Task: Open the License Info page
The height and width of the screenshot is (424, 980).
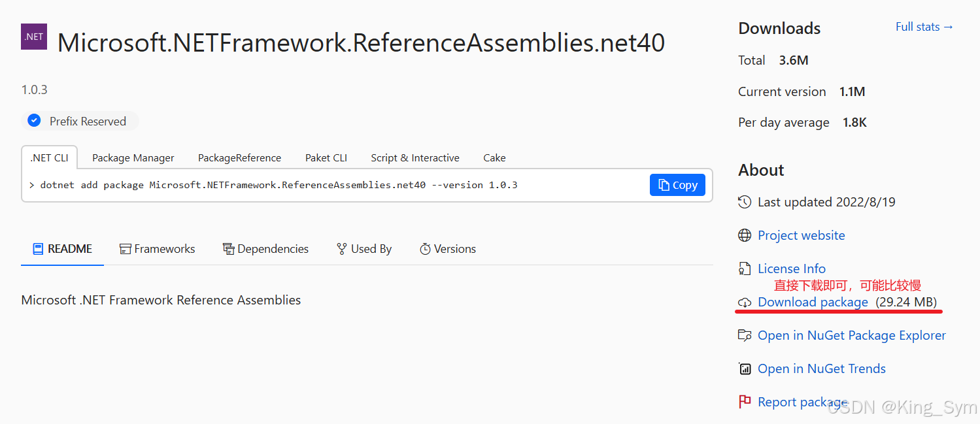Action: [x=791, y=269]
